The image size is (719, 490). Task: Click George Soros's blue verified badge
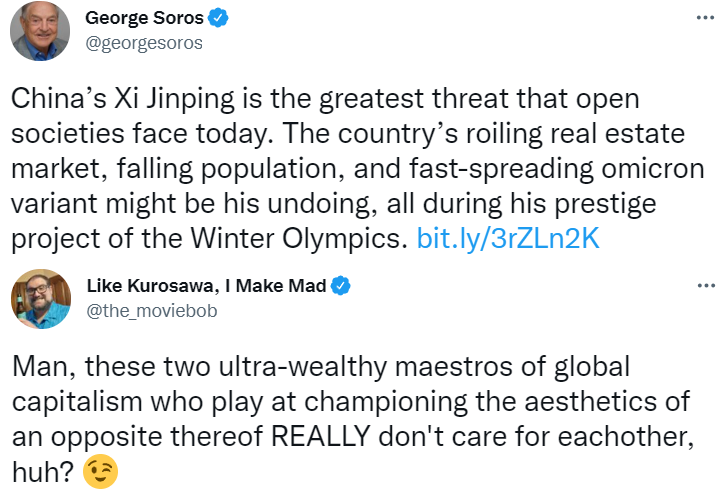[x=218, y=18]
